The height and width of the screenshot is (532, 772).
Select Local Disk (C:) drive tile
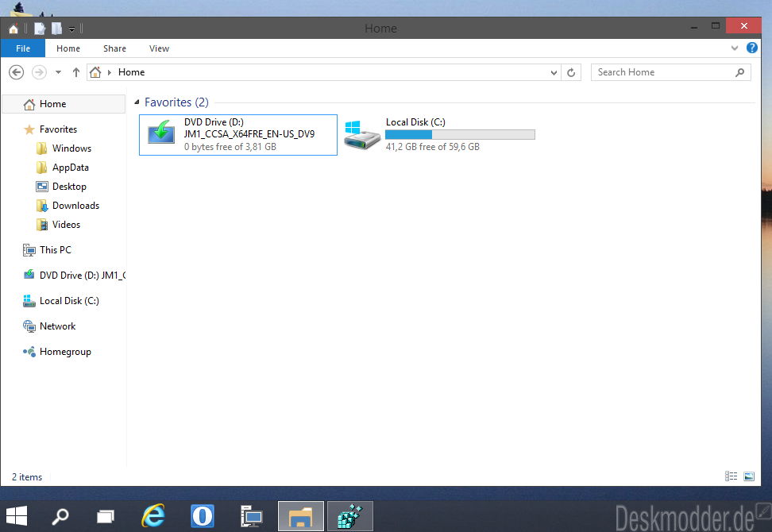point(438,134)
